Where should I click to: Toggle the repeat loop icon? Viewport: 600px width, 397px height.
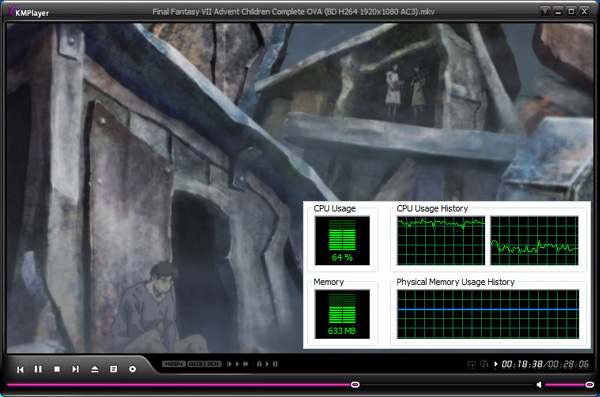coord(472,364)
